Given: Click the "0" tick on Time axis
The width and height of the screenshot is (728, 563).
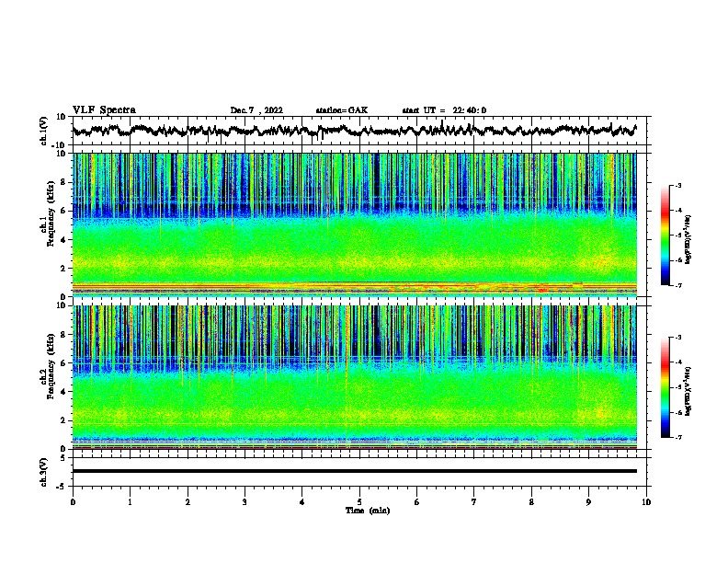Looking at the screenshot, I should [x=73, y=502].
